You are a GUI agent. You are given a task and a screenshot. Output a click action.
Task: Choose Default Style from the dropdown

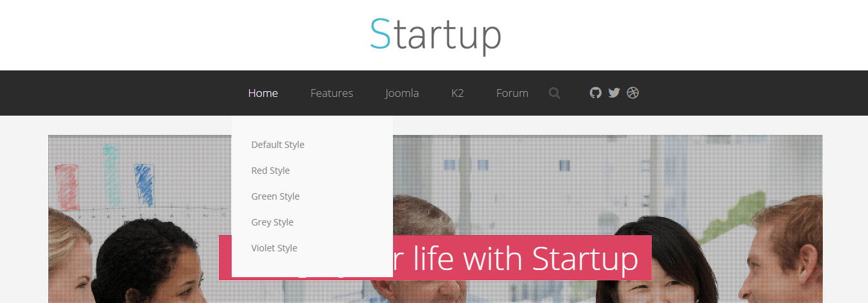click(278, 145)
